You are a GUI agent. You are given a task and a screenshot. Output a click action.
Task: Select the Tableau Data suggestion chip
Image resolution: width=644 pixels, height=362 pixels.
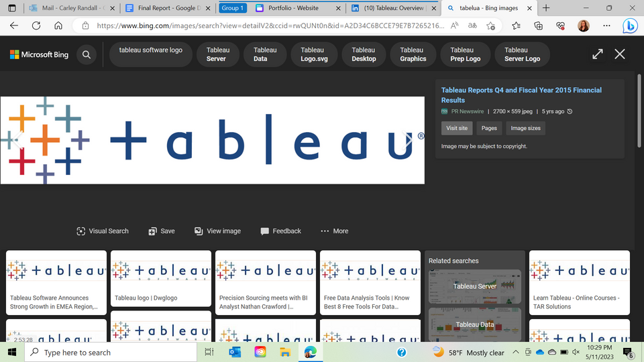(265, 54)
